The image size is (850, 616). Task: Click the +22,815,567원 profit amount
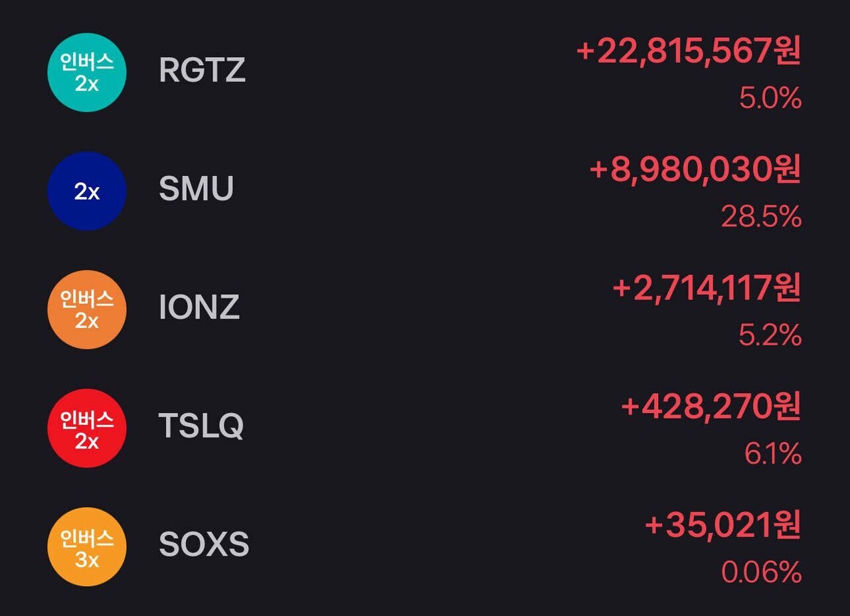pyautogui.click(x=689, y=52)
